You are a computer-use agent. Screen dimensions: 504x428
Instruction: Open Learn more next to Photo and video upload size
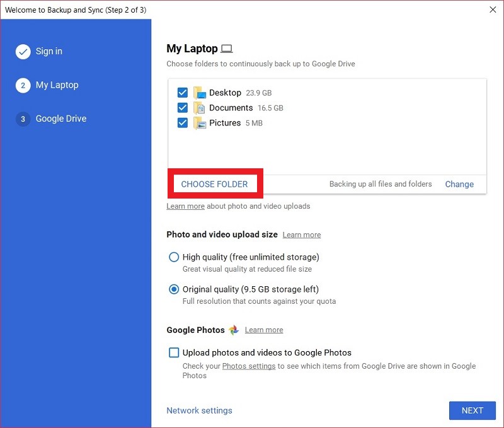pyautogui.click(x=302, y=235)
